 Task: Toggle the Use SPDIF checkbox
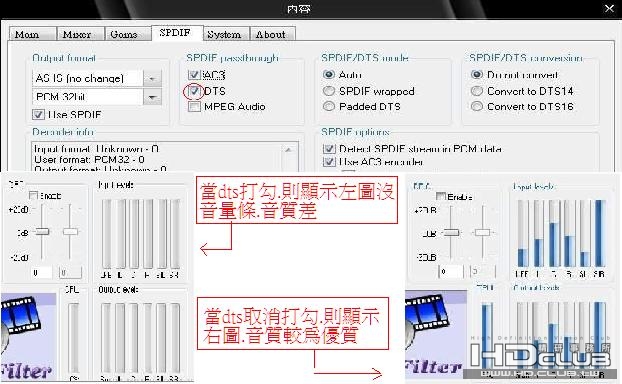[38, 115]
